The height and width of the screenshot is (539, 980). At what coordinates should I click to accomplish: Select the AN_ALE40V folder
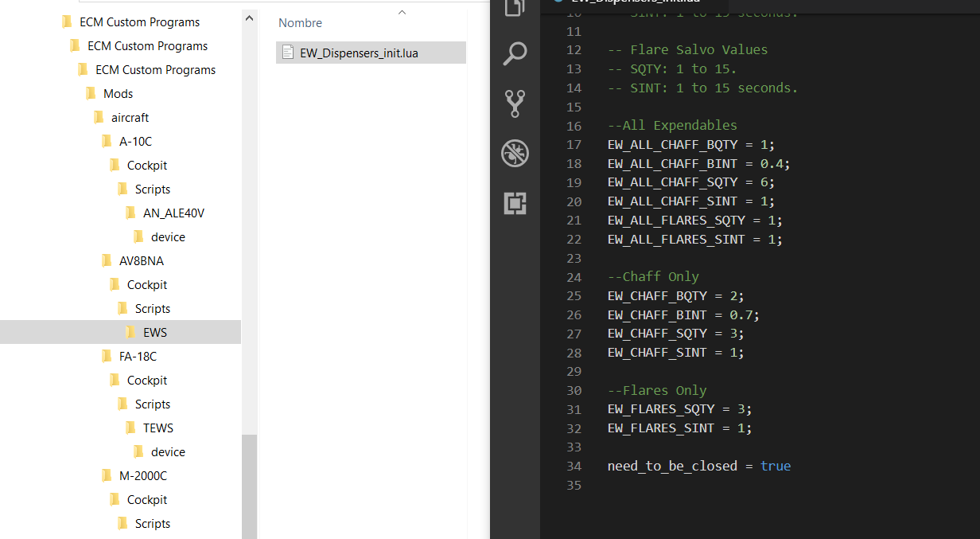(173, 213)
